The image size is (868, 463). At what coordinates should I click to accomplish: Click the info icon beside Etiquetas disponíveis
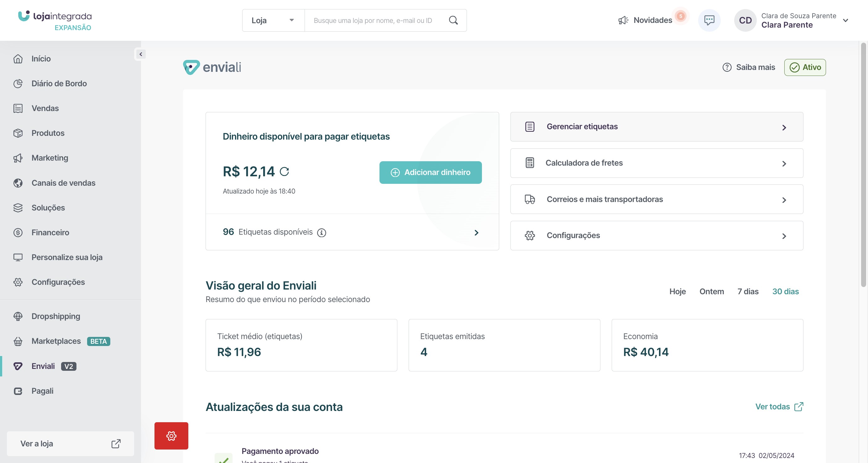[x=322, y=233]
